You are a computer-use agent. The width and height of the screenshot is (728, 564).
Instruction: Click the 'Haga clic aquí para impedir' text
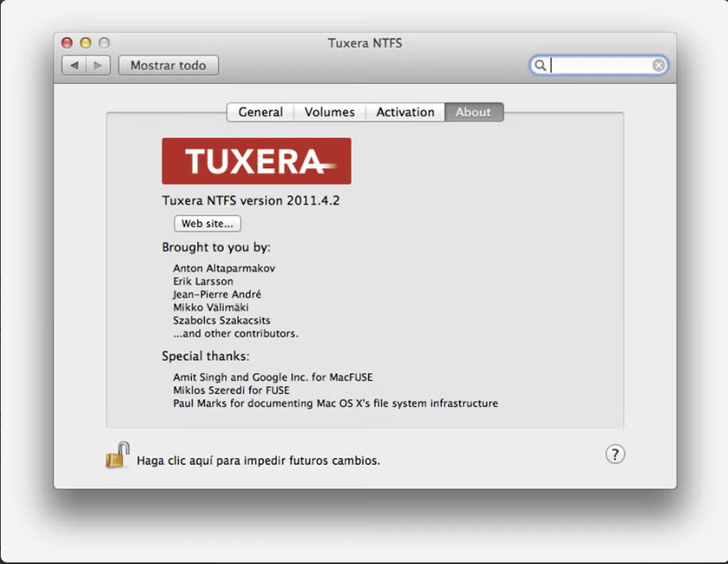[x=258, y=461]
